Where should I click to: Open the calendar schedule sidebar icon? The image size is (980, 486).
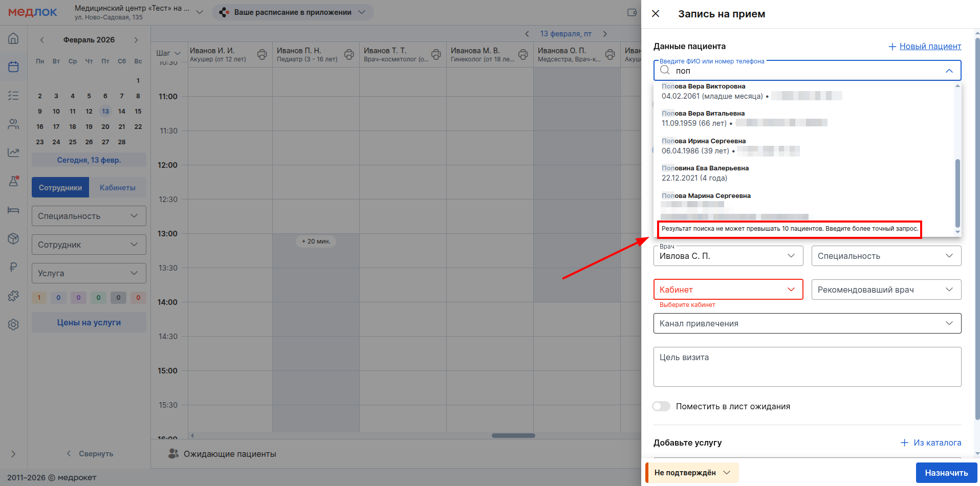(x=13, y=67)
